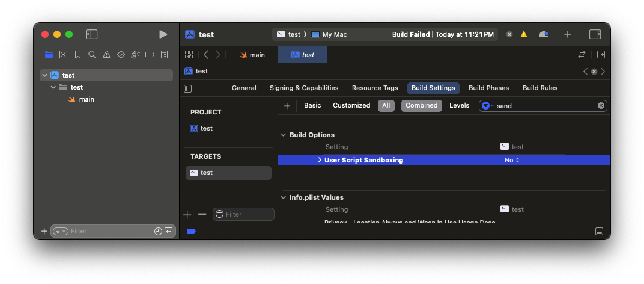The image size is (644, 284).
Task: Open the General tab
Action: click(244, 88)
